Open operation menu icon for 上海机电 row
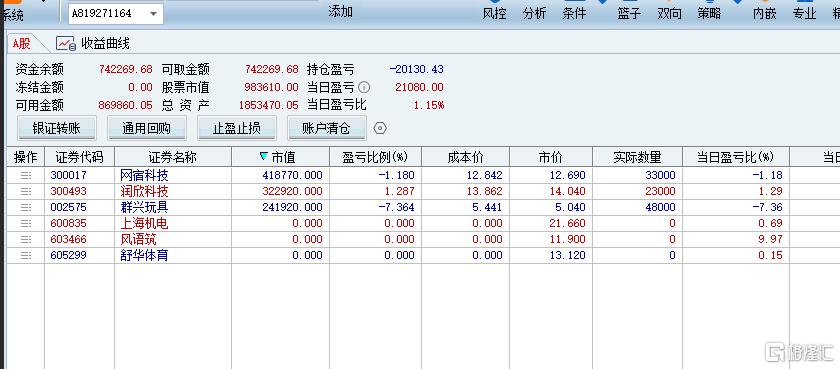 click(26, 223)
